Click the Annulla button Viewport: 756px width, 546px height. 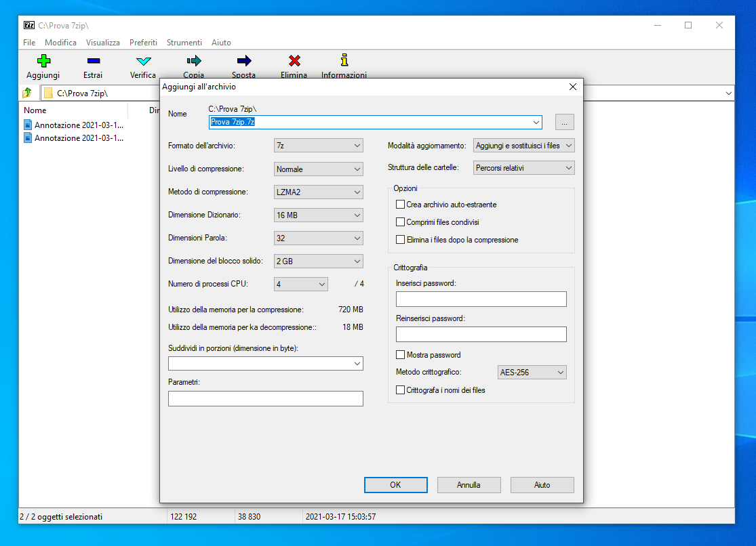[469, 485]
